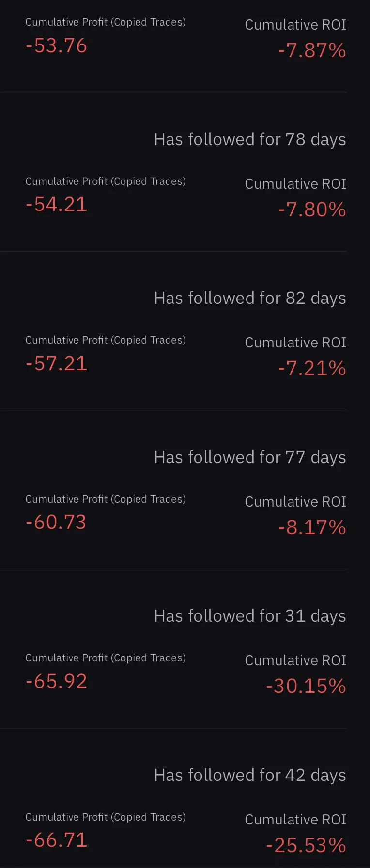Tap the 'Has followed for 31 days' text

(250, 616)
